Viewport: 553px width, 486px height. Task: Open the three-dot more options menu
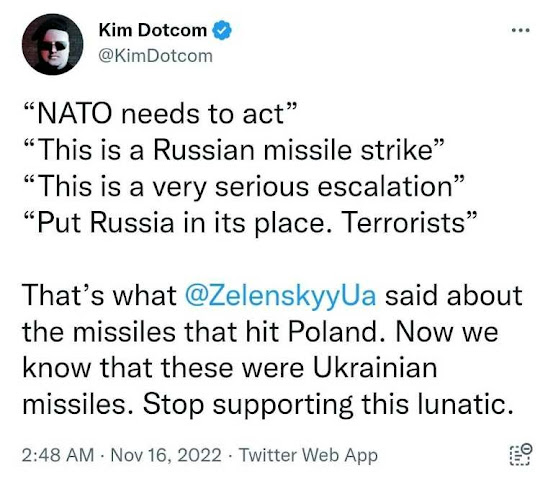521,30
